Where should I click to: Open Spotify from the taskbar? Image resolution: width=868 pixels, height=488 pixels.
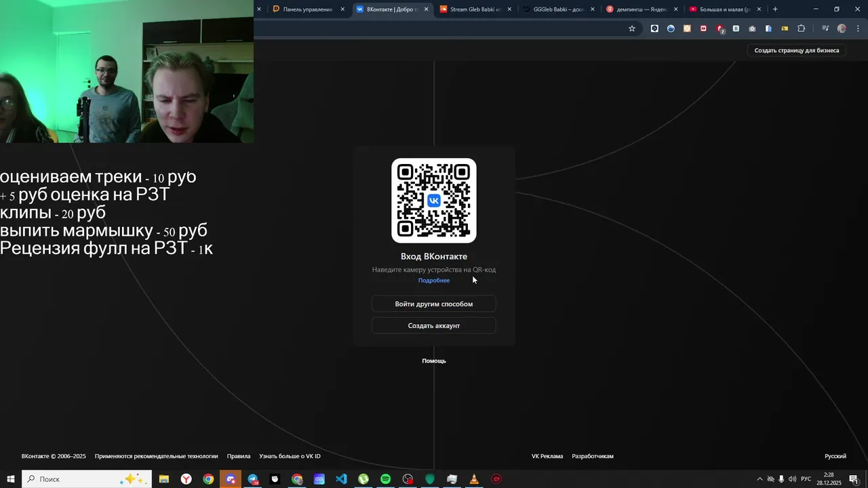tap(385, 479)
